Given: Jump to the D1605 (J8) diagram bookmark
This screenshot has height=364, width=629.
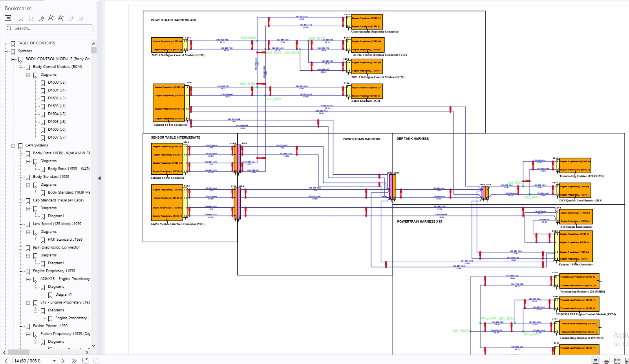Looking at the screenshot, I should (x=57, y=121).
